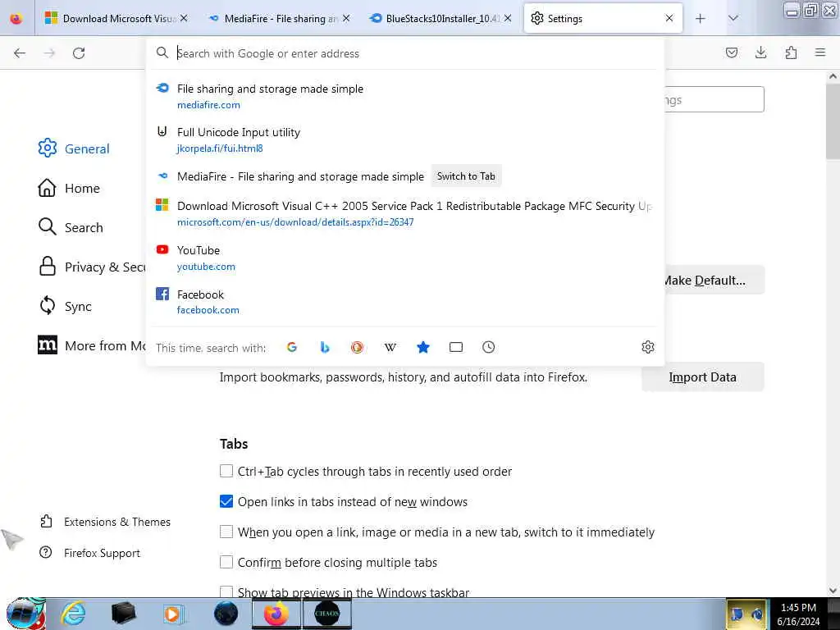The width and height of the screenshot is (840, 630).
Task: Focus the address bar search field
Action: pyautogui.click(x=405, y=53)
